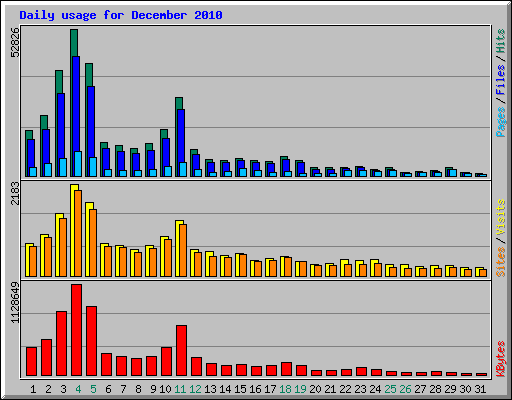This screenshot has width=512, height=400.
Task: Click day label 15 on the x-axis
Action: [x=240, y=389]
